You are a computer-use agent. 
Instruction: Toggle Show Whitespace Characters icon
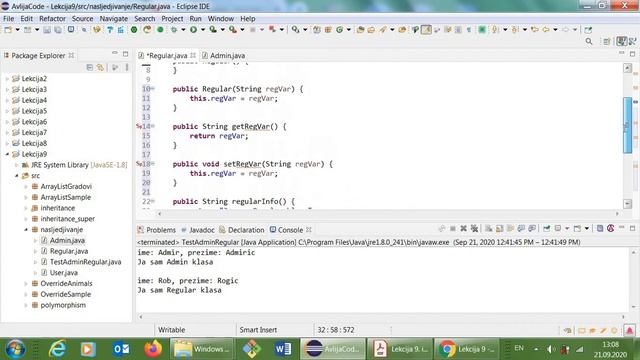469,30
